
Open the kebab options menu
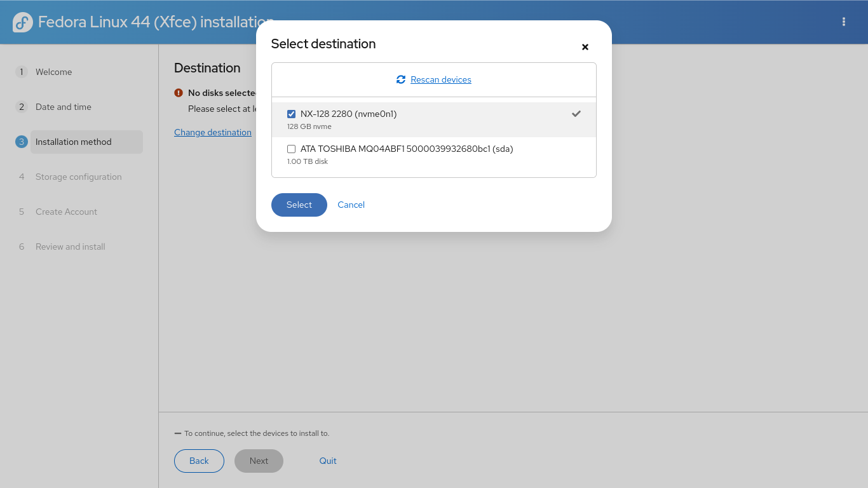(844, 22)
